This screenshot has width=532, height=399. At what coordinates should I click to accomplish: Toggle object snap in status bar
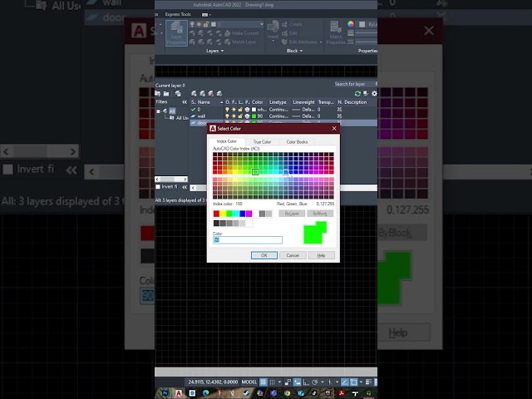pyautogui.click(x=353, y=382)
